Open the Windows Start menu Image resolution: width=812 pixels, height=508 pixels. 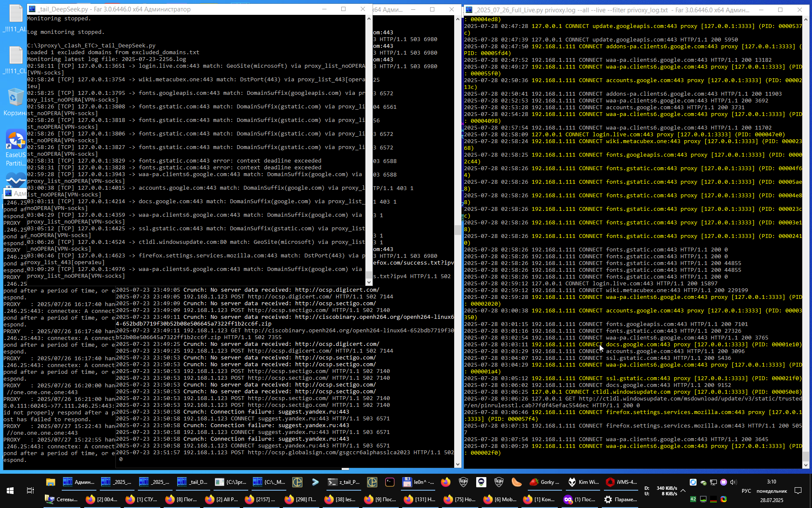[x=10, y=491]
